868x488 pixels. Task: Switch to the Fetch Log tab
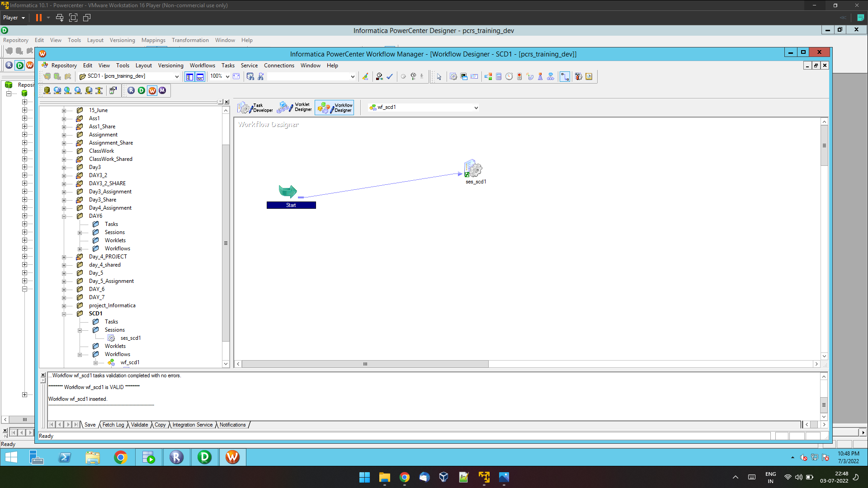(x=113, y=425)
